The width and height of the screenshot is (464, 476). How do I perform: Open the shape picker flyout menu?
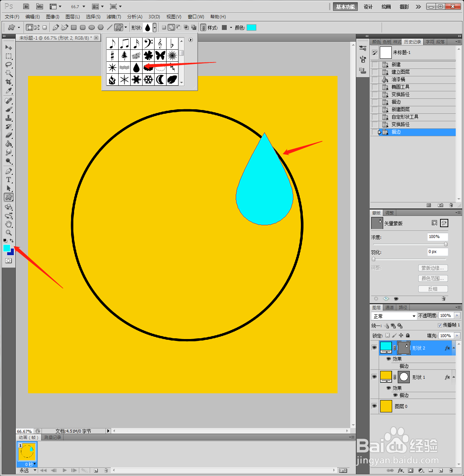point(191,40)
